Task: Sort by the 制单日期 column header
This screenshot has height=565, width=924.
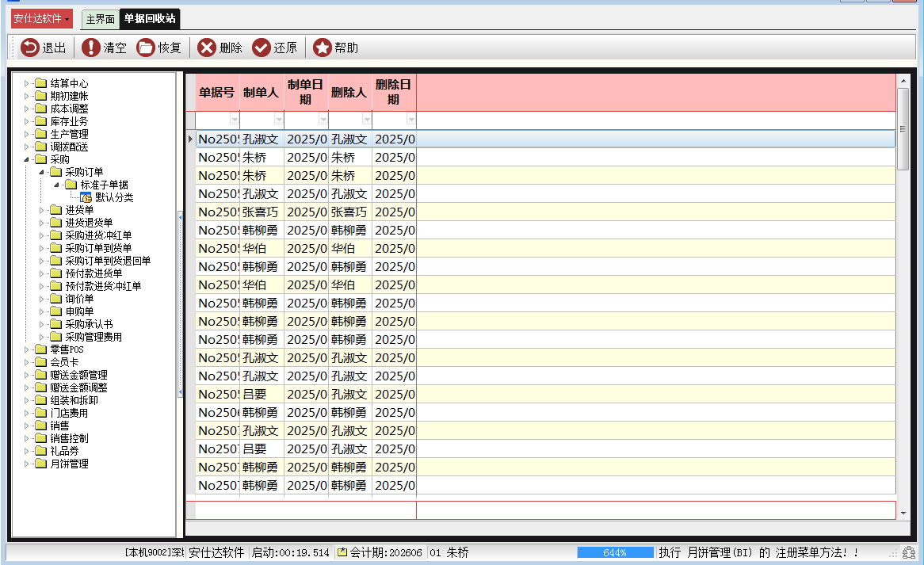Action: pos(306,93)
